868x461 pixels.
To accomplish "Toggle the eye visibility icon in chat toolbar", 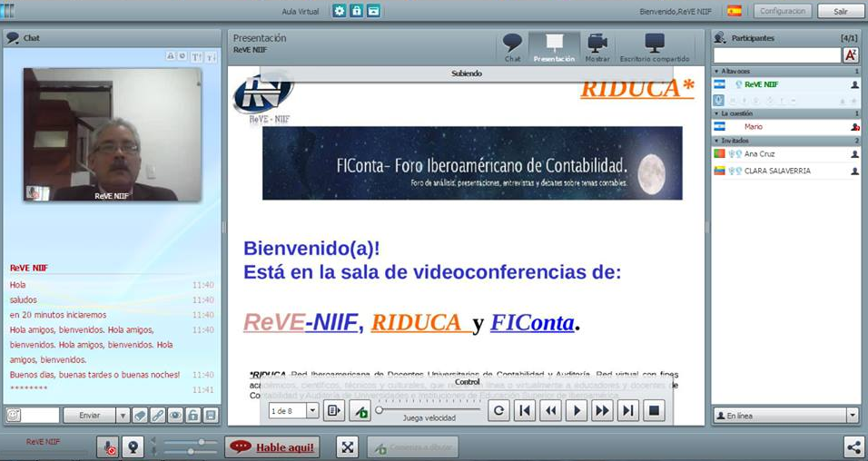I will [175, 415].
